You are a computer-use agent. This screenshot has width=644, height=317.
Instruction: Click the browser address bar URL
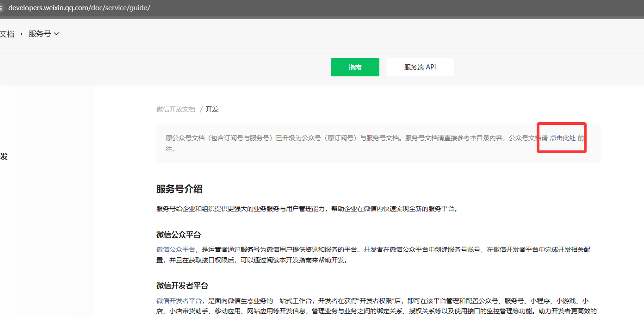coord(79,8)
